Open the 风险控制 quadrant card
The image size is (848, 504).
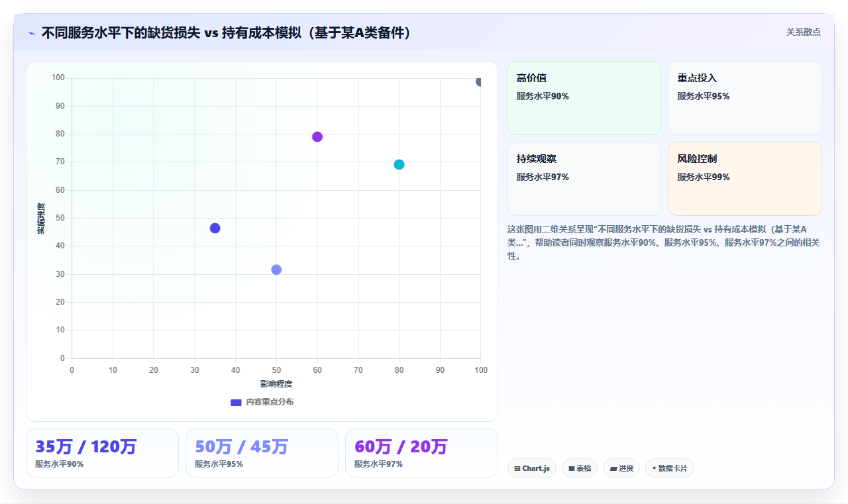click(x=745, y=179)
